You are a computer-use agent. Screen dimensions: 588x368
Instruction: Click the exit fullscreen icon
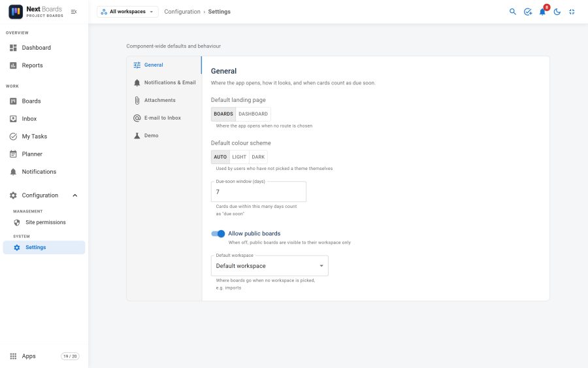coord(572,12)
